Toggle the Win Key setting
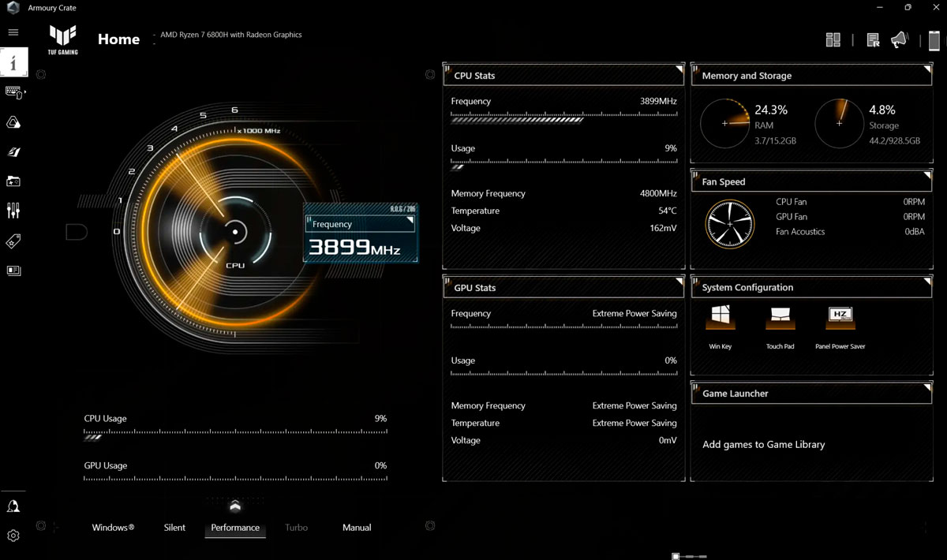The image size is (947, 560). (x=720, y=318)
